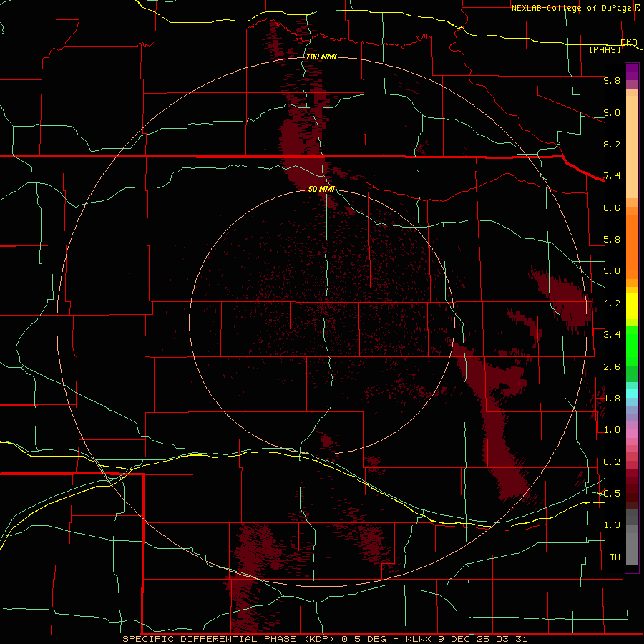Click the 7.4 scale value

(x=612, y=176)
